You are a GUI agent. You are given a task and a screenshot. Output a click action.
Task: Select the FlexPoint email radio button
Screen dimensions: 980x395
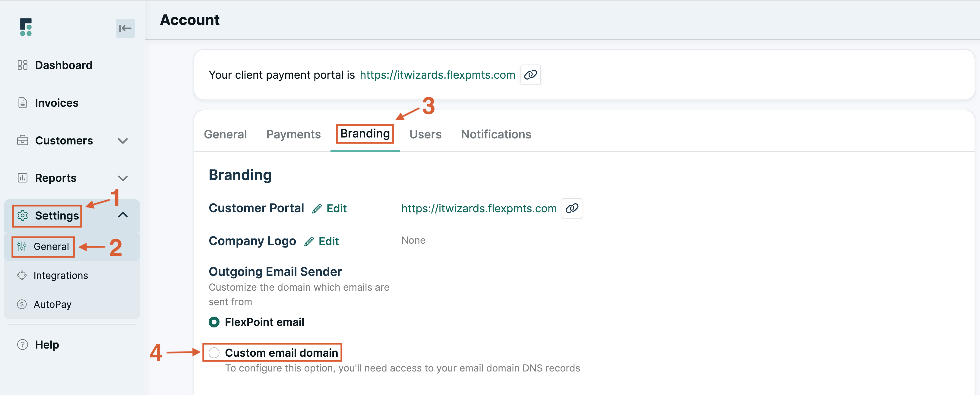214,322
